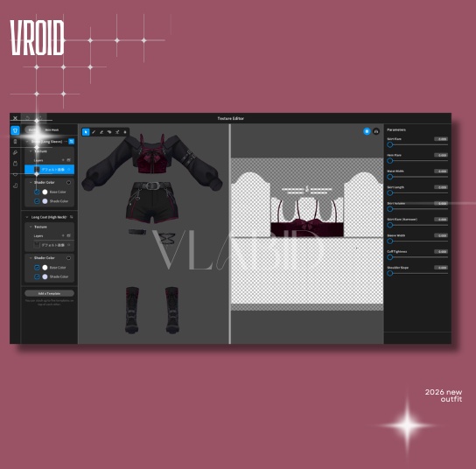The width and height of the screenshot is (476, 469).
Task: Open the first Base Color white swatch
Action: click(x=45, y=192)
